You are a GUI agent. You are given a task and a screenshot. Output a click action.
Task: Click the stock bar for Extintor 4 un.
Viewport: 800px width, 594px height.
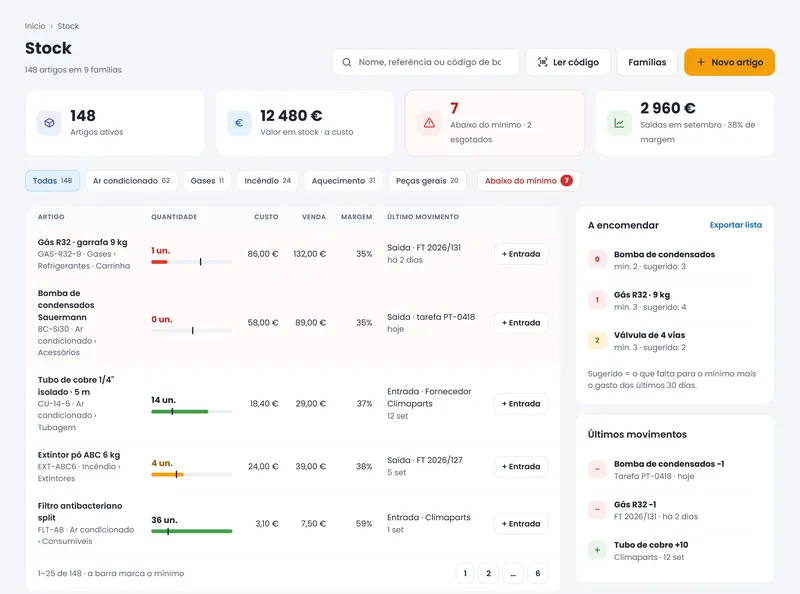point(192,475)
